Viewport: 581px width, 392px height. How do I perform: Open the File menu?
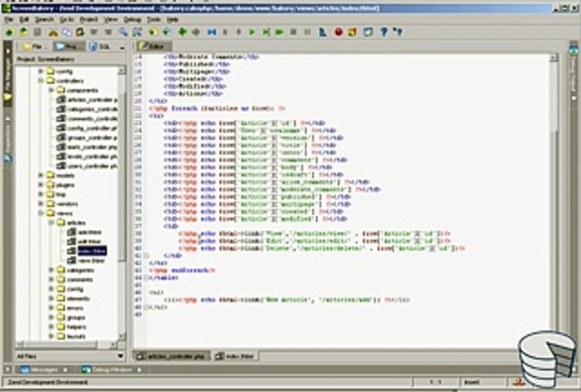coord(9,20)
